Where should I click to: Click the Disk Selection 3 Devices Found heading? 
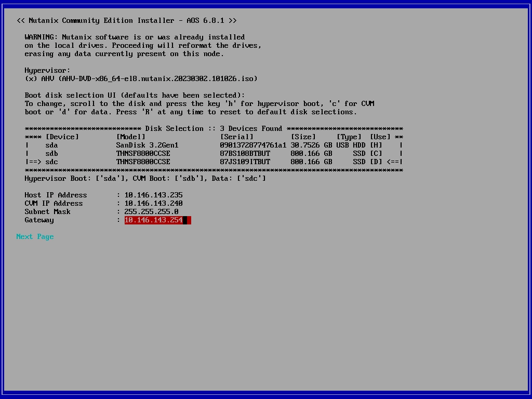(x=214, y=129)
